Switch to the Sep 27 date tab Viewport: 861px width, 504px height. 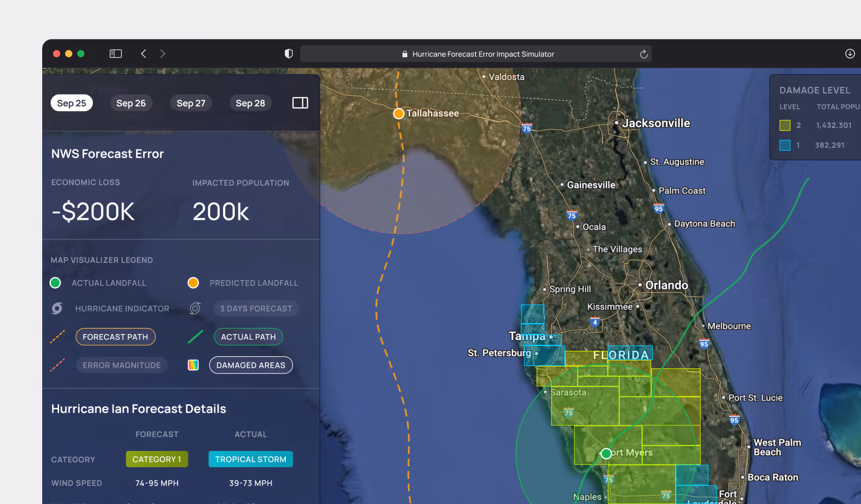click(191, 103)
